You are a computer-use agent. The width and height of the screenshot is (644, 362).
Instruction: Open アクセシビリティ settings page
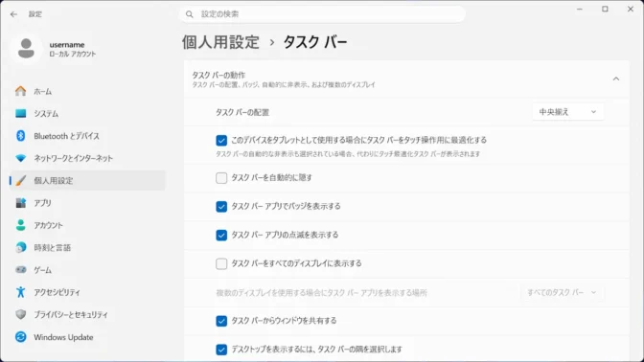pyautogui.click(x=87, y=292)
